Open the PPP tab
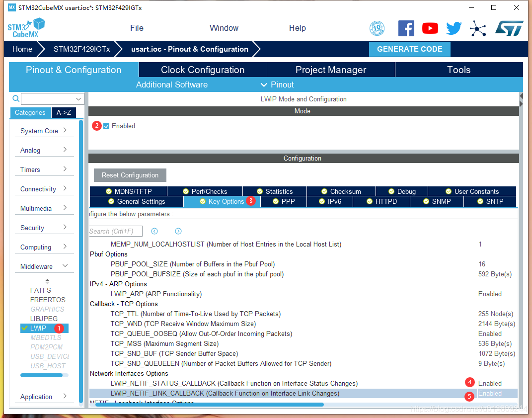 [x=284, y=201]
